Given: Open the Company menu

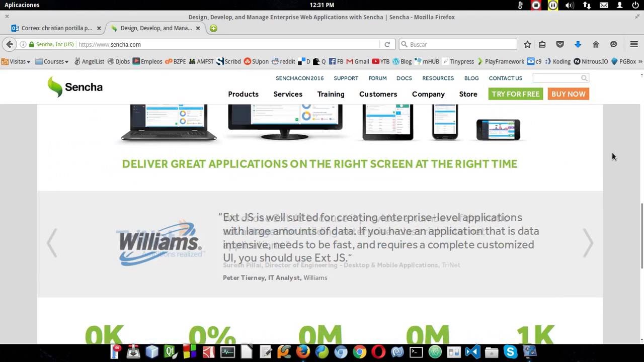Looking at the screenshot, I should [x=428, y=94].
